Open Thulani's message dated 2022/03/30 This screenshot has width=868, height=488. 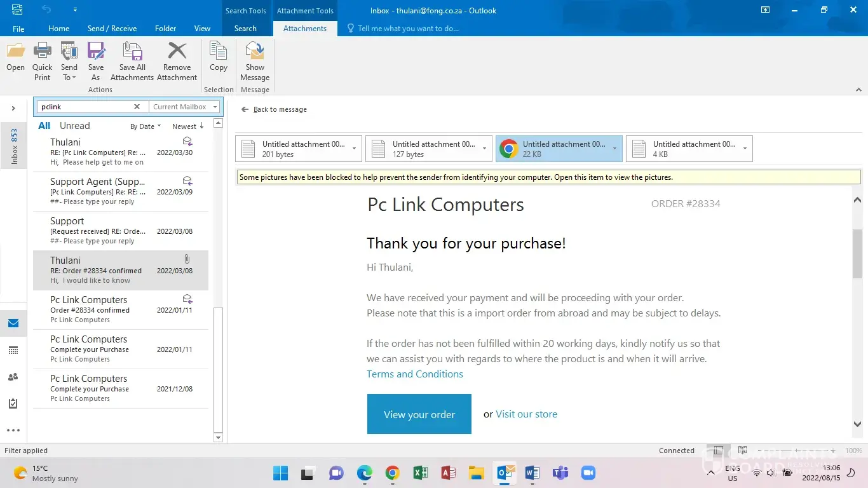pos(121,152)
